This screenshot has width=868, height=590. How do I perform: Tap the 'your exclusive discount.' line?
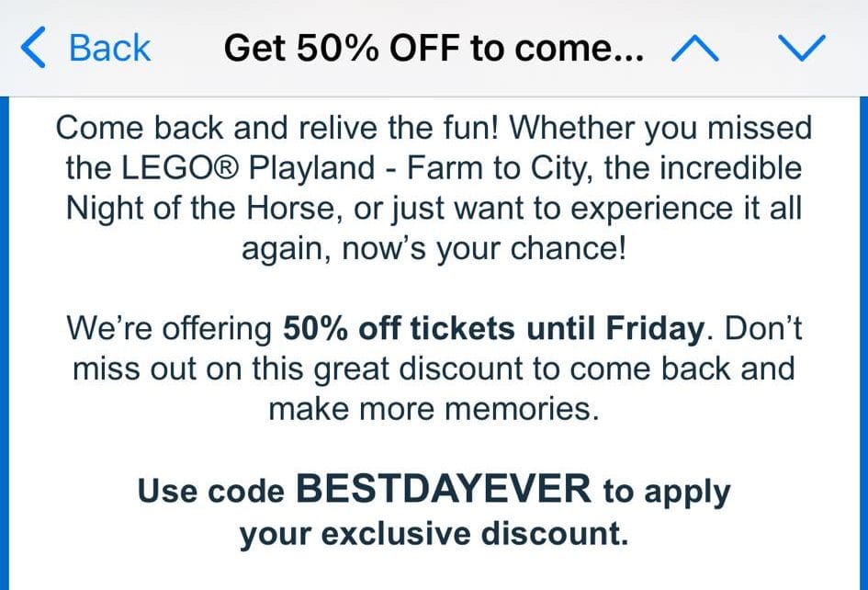point(434,534)
